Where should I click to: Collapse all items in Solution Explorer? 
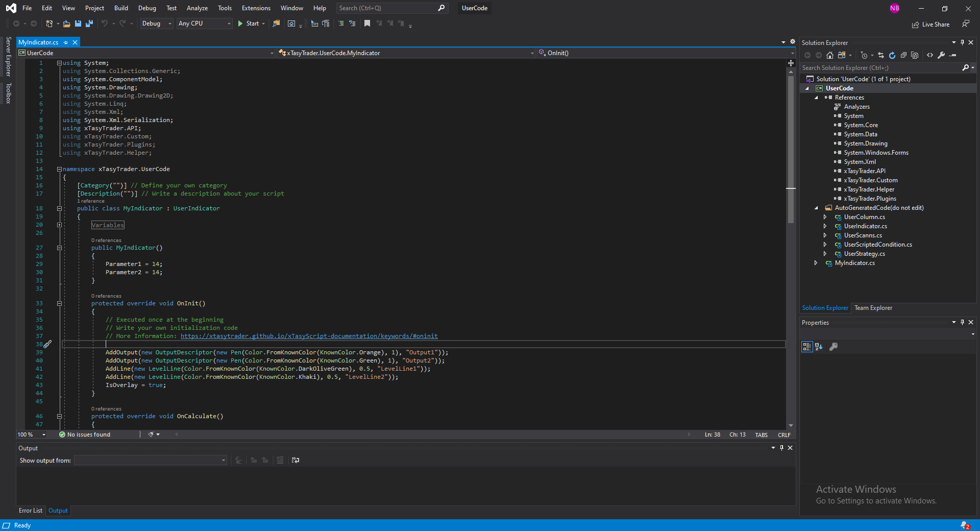point(903,55)
